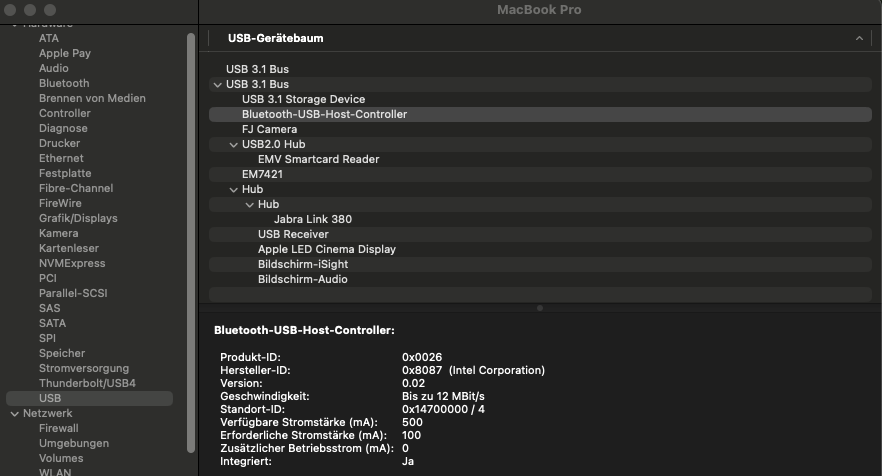The height and width of the screenshot is (476, 882).
Task: Select Apple LED Cinema Display entry
Action: coord(326,249)
